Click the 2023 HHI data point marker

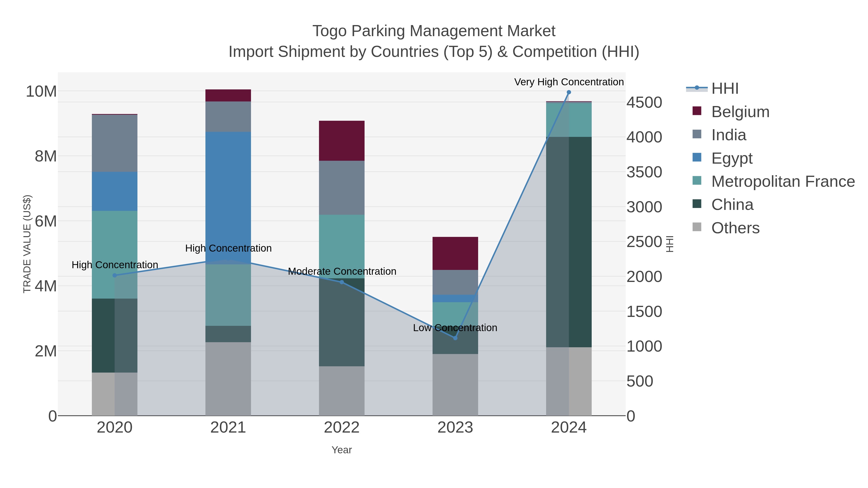pyautogui.click(x=455, y=338)
